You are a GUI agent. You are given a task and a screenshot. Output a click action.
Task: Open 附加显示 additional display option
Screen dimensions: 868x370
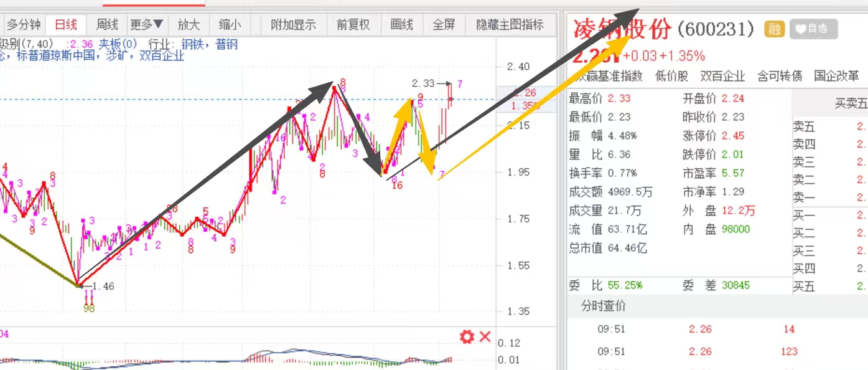[x=294, y=25]
